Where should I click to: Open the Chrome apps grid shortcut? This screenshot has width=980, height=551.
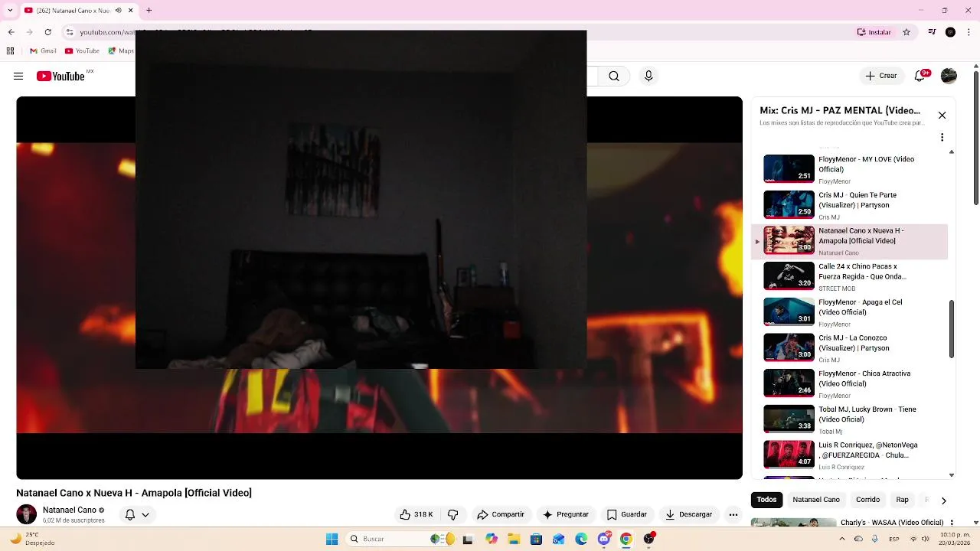point(10,51)
